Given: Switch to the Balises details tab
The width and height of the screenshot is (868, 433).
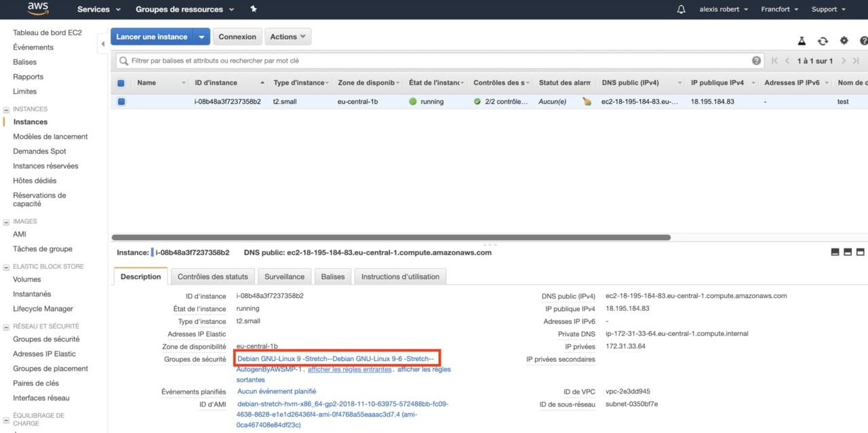Looking at the screenshot, I should (333, 276).
